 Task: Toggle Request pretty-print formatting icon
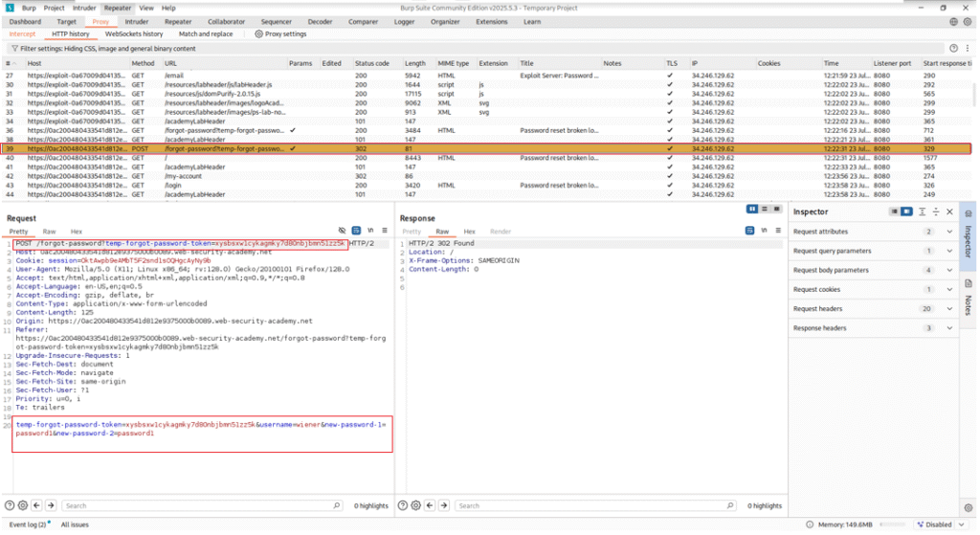pos(356,231)
